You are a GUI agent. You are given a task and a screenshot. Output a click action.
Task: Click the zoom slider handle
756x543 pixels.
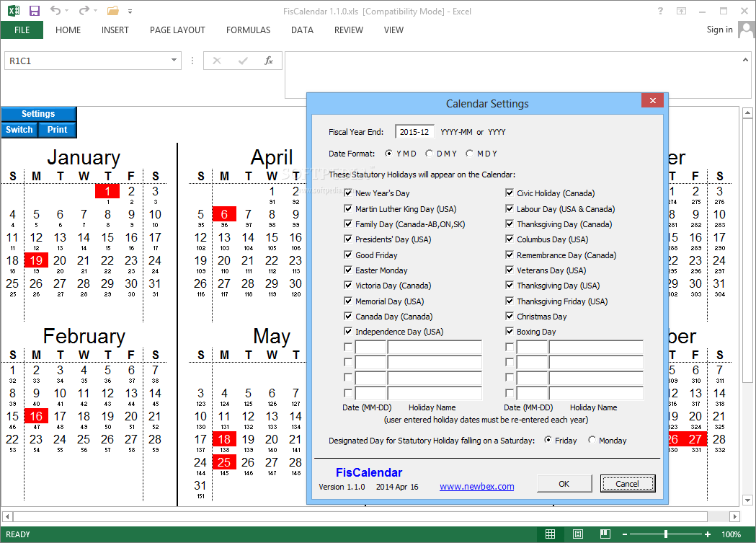tap(666, 534)
